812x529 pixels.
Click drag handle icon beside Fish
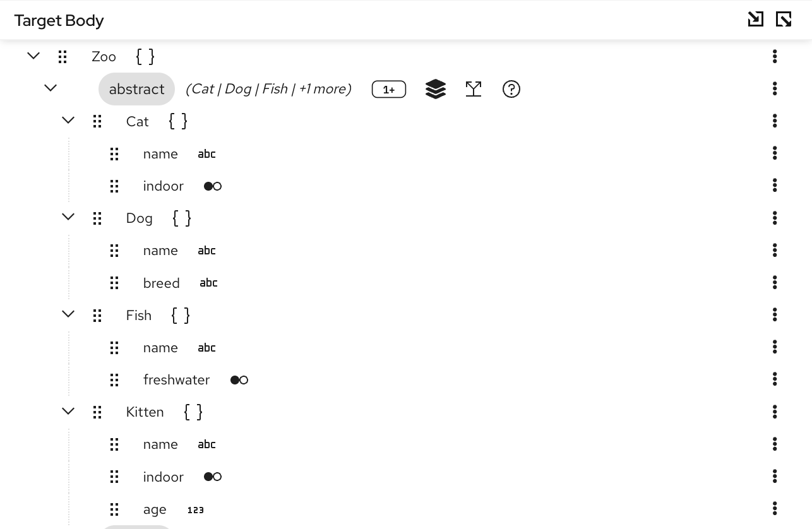pos(97,315)
